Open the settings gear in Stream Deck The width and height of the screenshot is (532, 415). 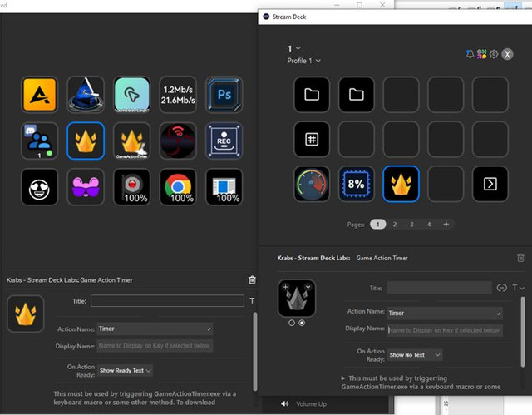pyautogui.click(x=494, y=54)
